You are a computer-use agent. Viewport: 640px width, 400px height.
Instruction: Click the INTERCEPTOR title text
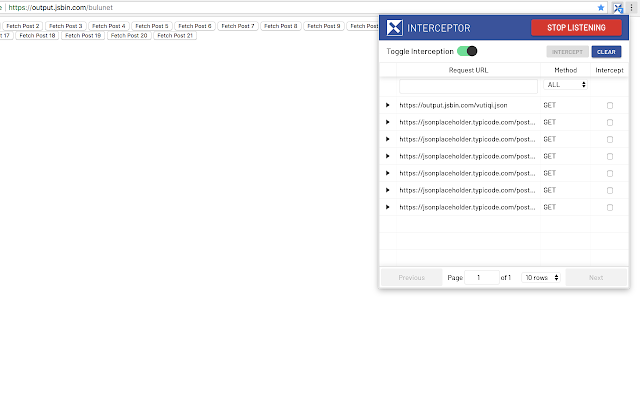coord(439,28)
